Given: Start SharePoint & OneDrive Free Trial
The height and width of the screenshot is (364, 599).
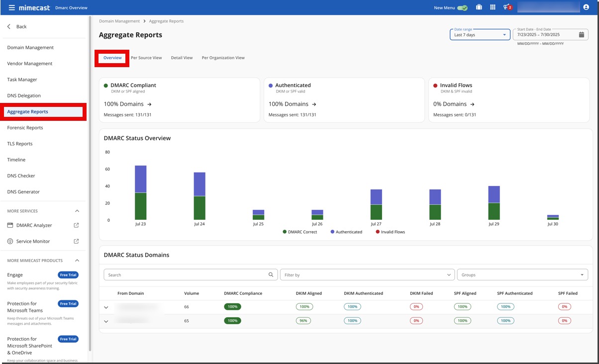Looking at the screenshot, I should pyautogui.click(x=68, y=339).
